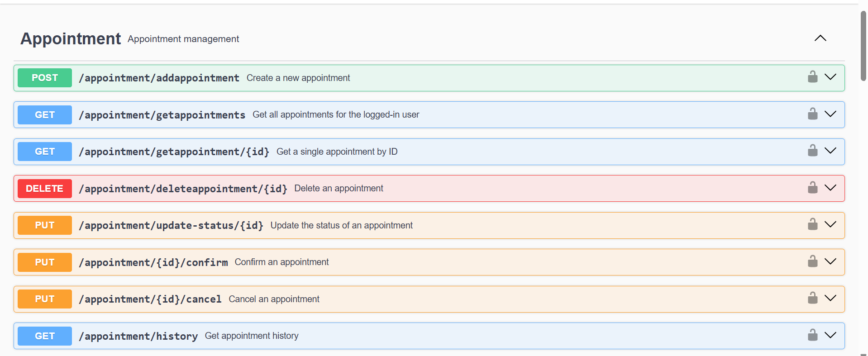Image resolution: width=868 pixels, height=356 pixels.
Task: Click the lock icon on PUT update-status row
Action: click(x=812, y=225)
